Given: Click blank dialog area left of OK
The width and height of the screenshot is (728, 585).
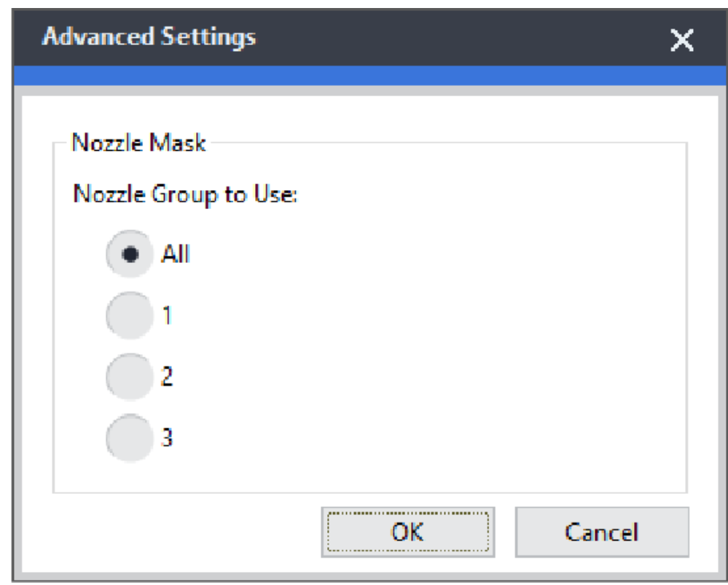Looking at the screenshot, I should pos(182,532).
